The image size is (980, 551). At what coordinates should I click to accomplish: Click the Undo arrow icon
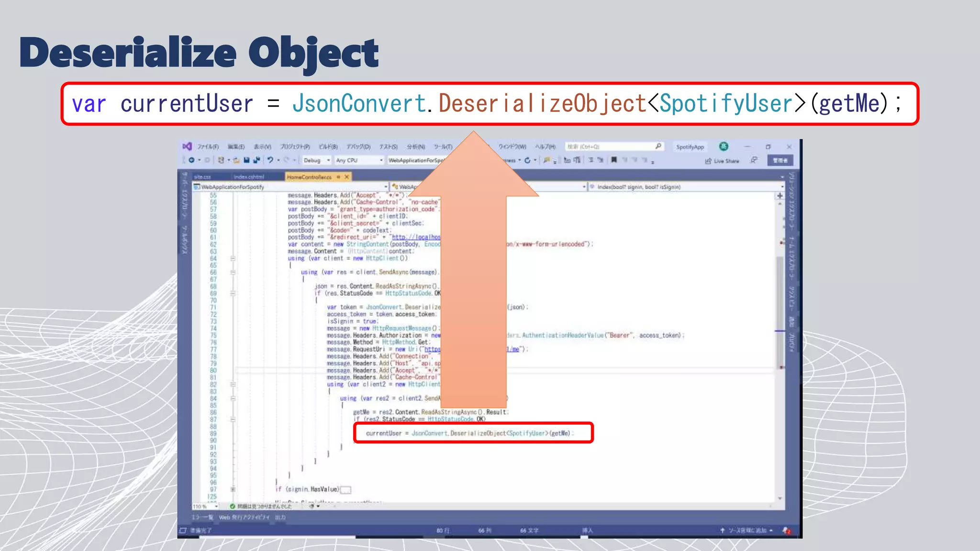(270, 160)
